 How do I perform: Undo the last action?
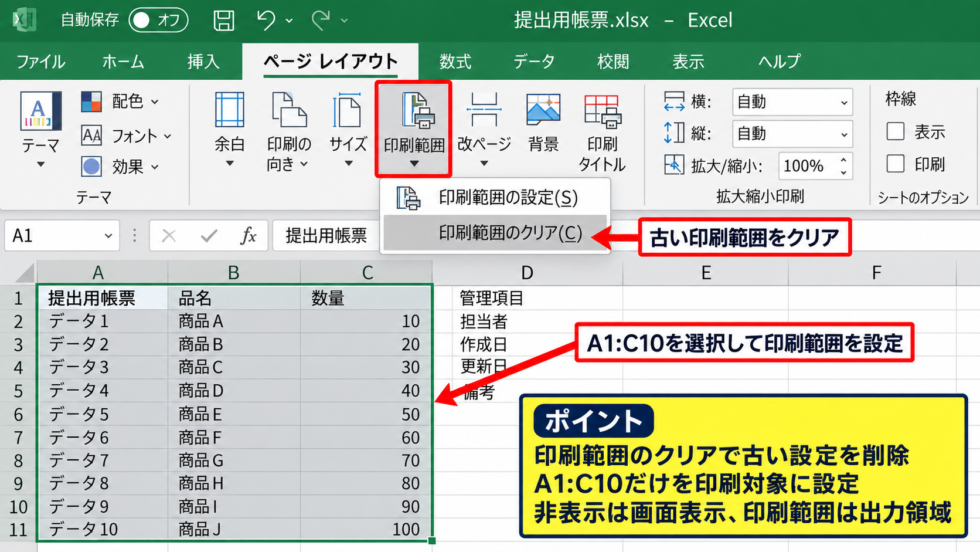pos(266,21)
